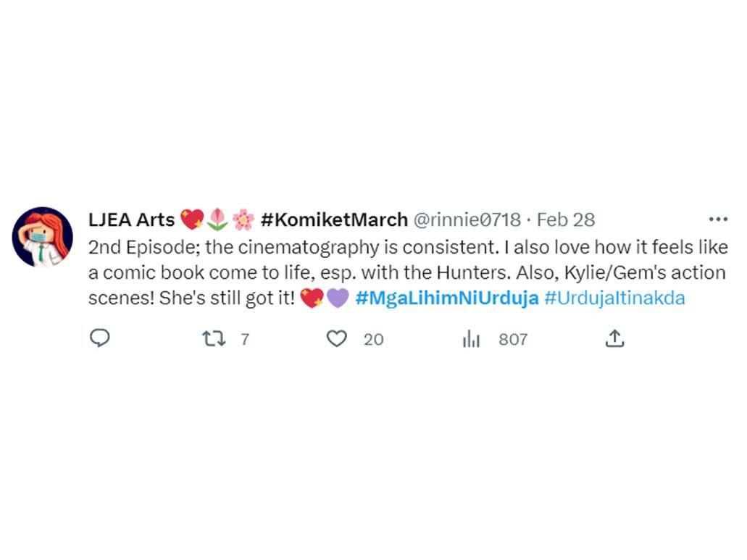Click the tulip emoji beside LJEA Arts
Viewport: 747px width, 560px height.
coord(217,220)
